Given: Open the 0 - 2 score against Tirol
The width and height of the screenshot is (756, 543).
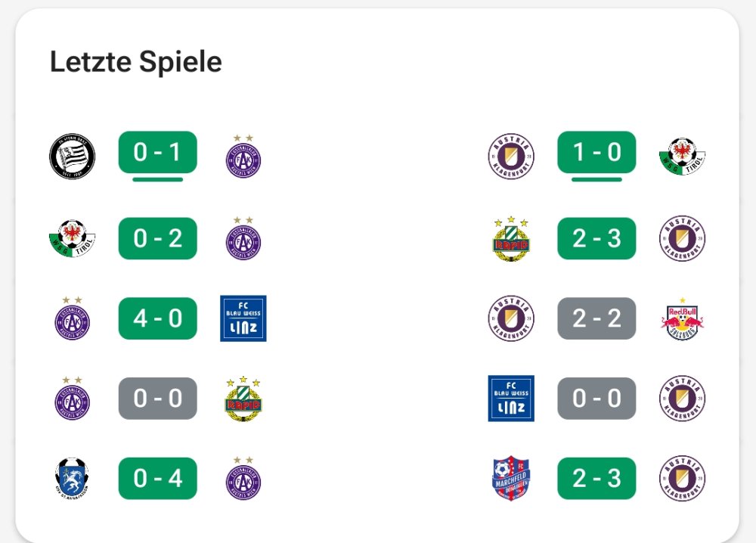Looking at the screenshot, I should coord(157,239).
